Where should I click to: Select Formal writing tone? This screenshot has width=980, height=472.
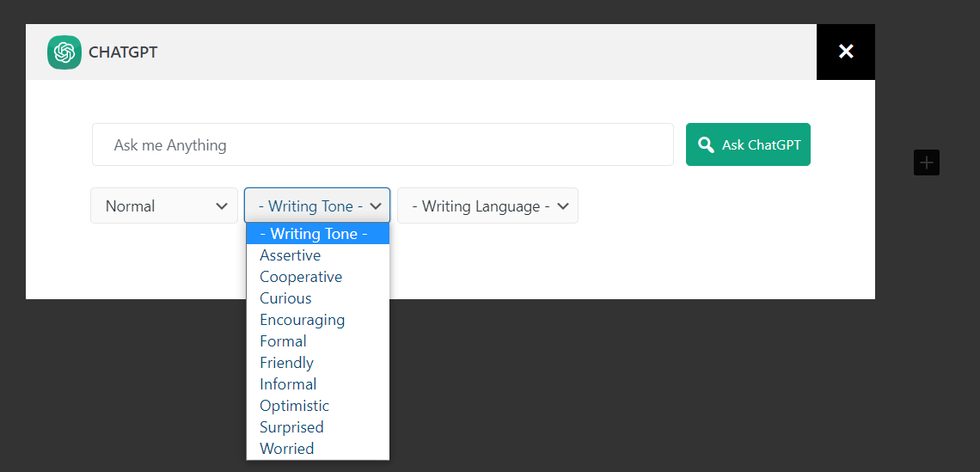coord(317,340)
